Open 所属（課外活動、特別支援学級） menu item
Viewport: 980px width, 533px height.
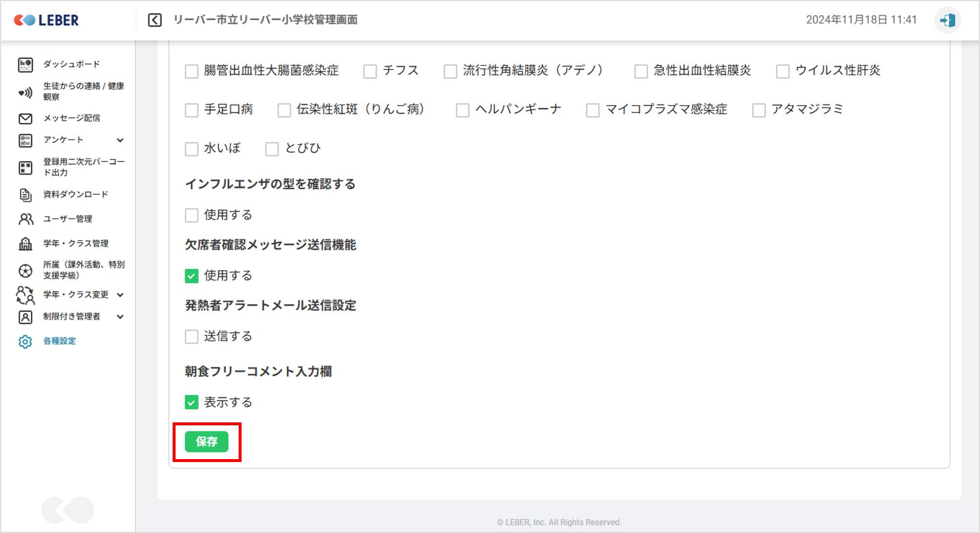[x=83, y=270]
